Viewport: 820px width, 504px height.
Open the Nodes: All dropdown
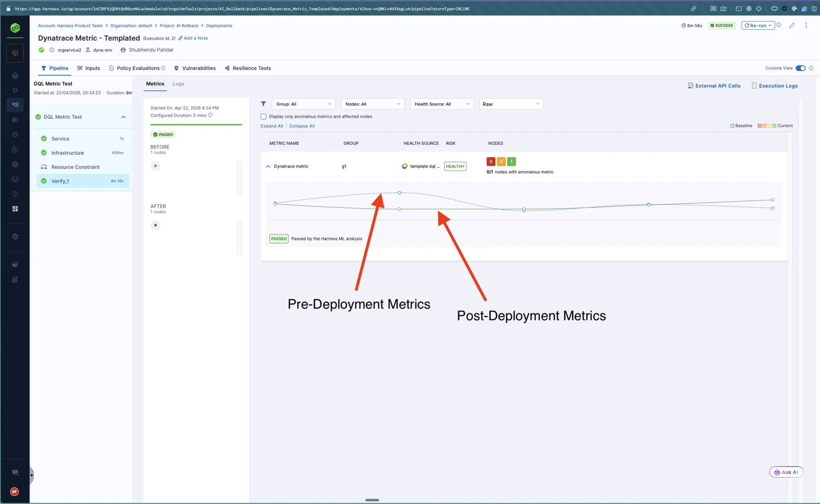pos(372,104)
